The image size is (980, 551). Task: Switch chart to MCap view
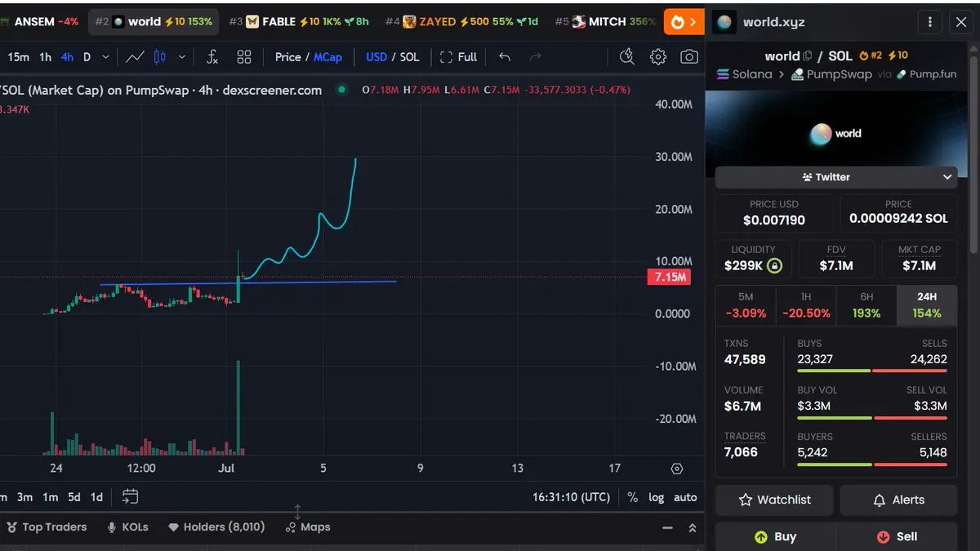(328, 57)
